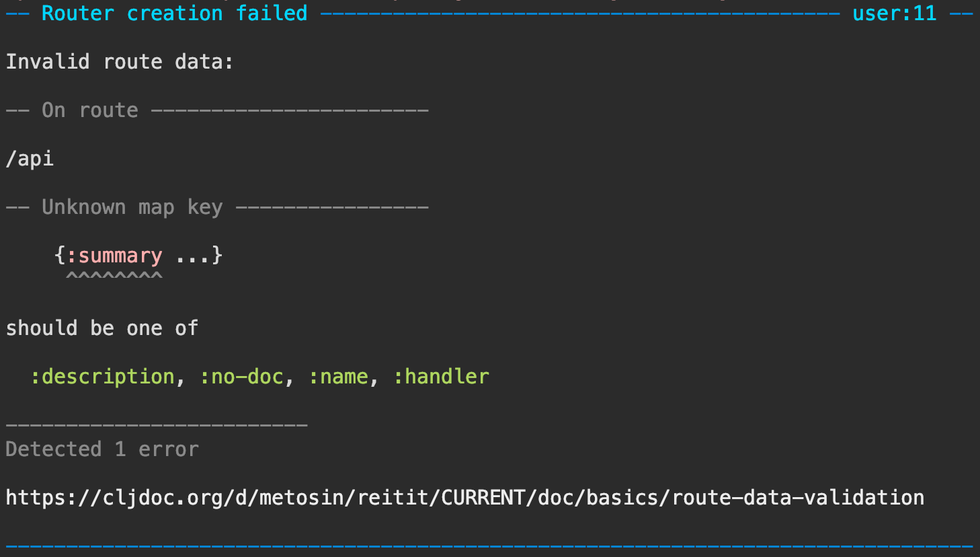The width and height of the screenshot is (980, 557).
Task: Click the "Detected 1 error" summary line
Action: (x=102, y=449)
